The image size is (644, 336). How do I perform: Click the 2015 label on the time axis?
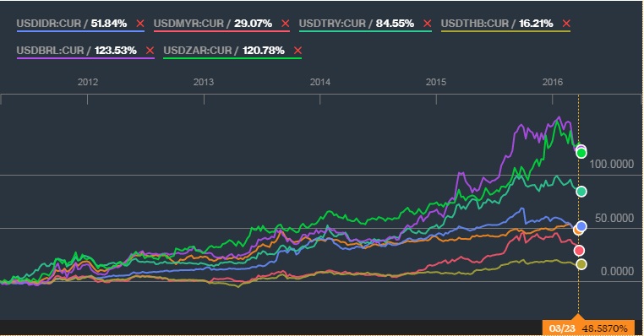pos(436,82)
